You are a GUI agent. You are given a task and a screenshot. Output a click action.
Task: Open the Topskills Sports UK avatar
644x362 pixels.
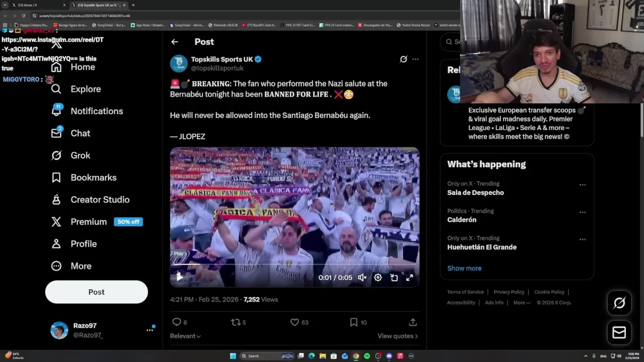click(179, 63)
